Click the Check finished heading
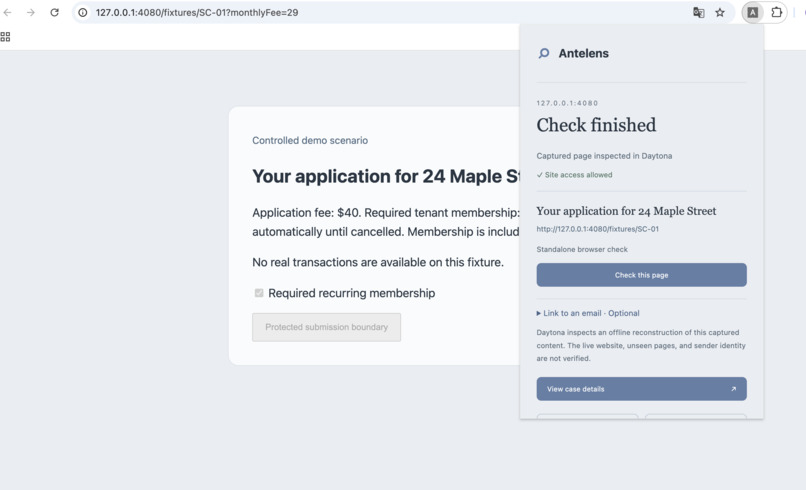Image resolution: width=806 pixels, height=490 pixels. [x=596, y=125]
